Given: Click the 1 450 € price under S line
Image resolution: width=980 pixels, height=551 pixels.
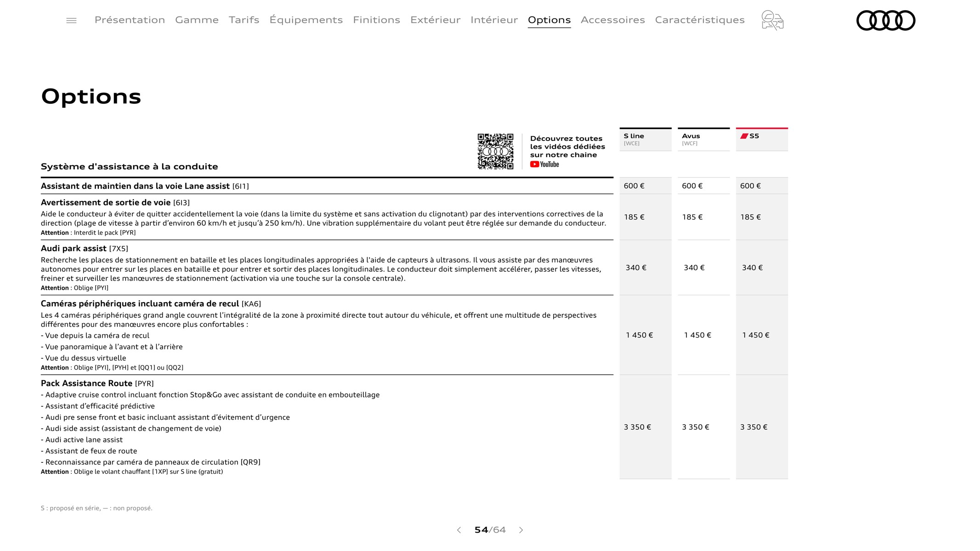Looking at the screenshot, I should pyautogui.click(x=639, y=335).
